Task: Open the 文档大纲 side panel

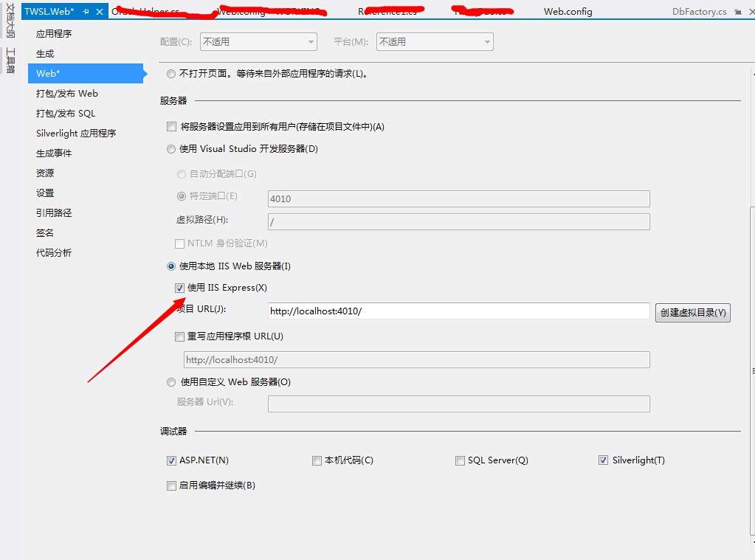Action: click(10, 20)
